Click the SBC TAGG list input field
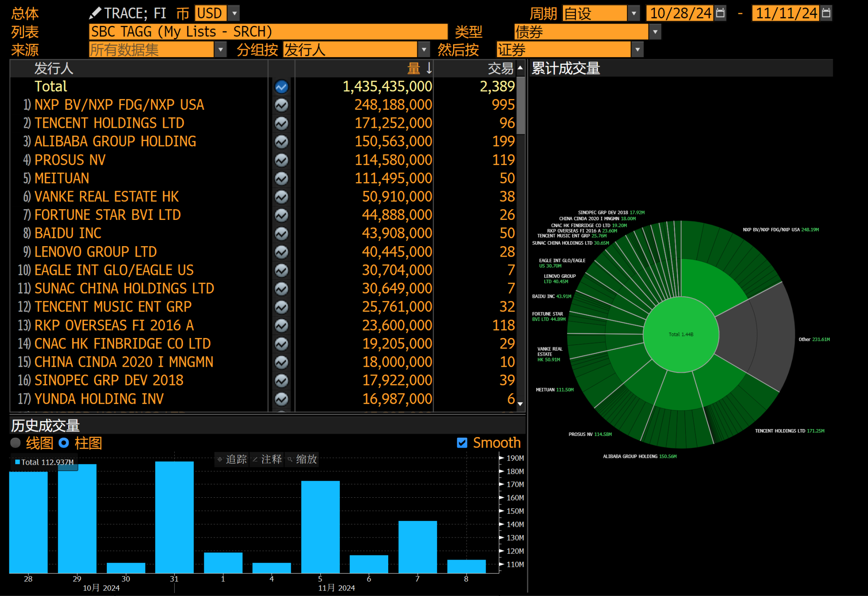This screenshot has width=868, height=596. click(x=268, y=32)
